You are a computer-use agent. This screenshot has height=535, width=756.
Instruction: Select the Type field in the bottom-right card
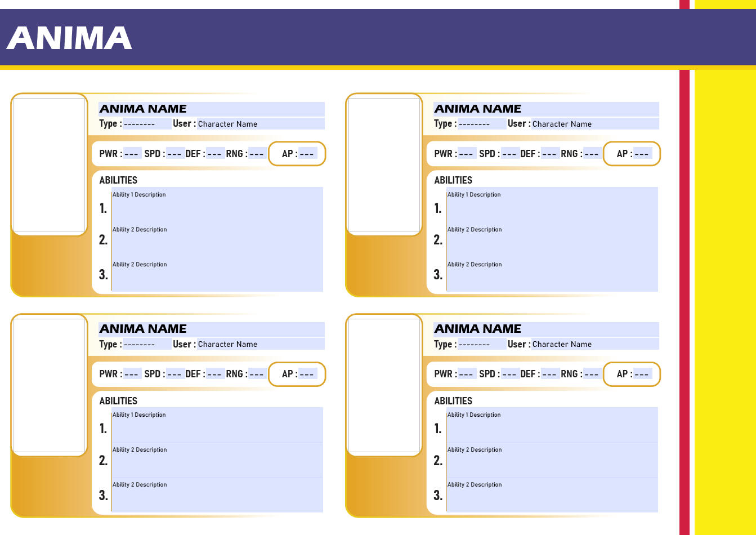pyautogui.click(x=481, y=344)
